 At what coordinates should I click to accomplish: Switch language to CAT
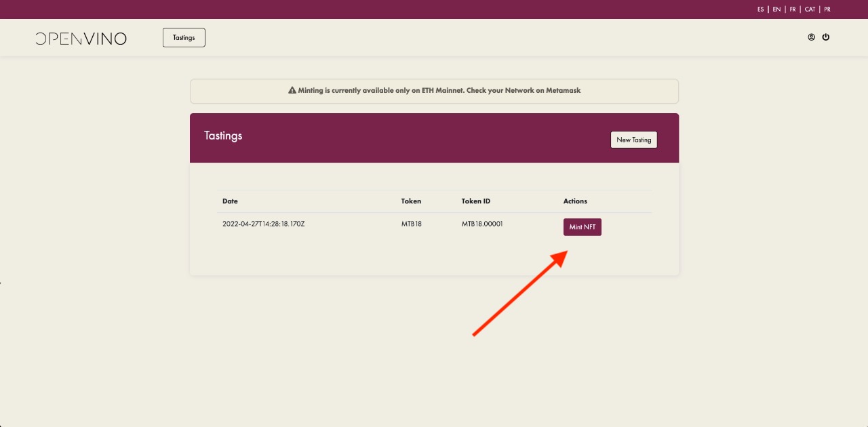tap(810, 9)
